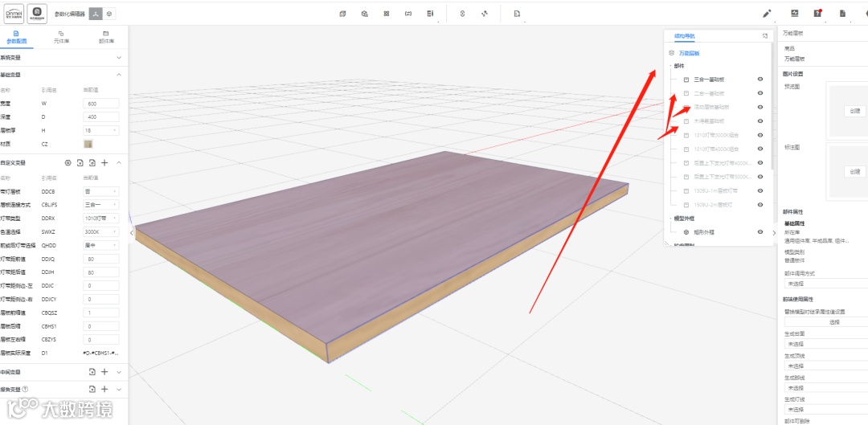Click the align/distribute toolbar icon
868x425 pixels.
(430, 14)
